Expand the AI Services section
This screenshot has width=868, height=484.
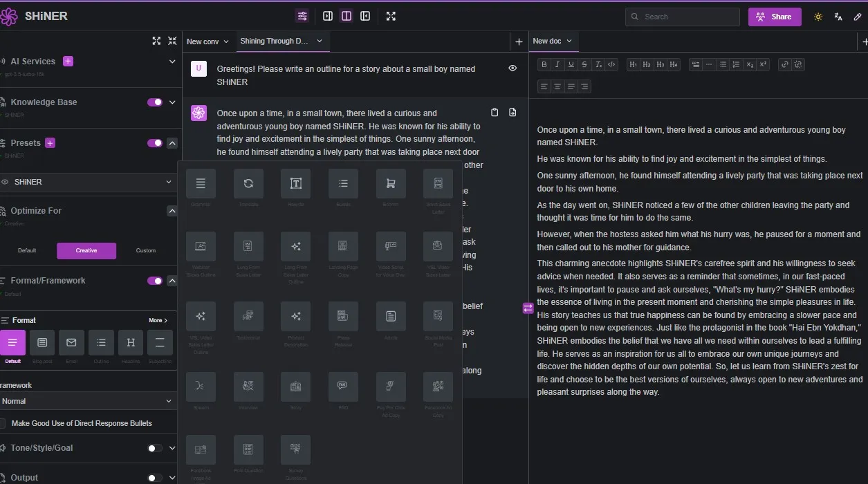(x=172, y=62)
